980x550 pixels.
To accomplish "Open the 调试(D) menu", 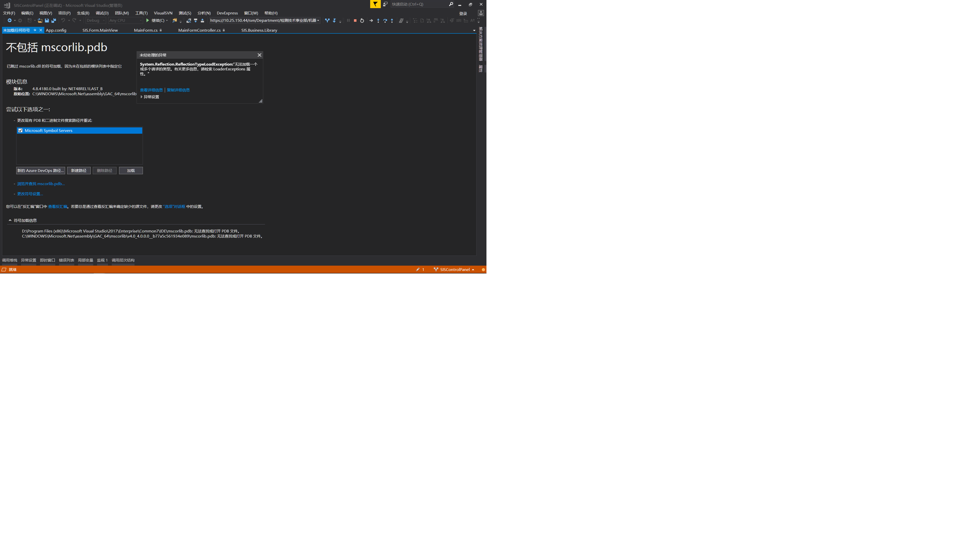I will tap(102, 13).
